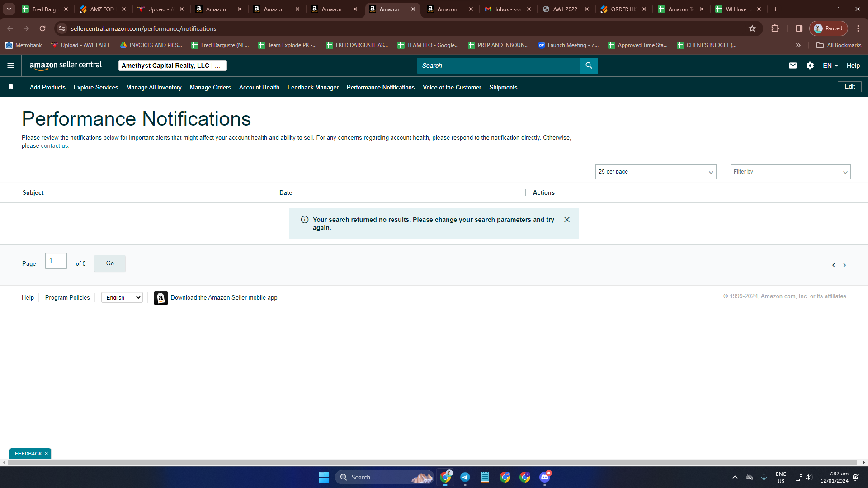Screen dimensions: 868x488
Task: Click the info icon in alert banner
Action: pyautogui.click(x=305, y=220)
